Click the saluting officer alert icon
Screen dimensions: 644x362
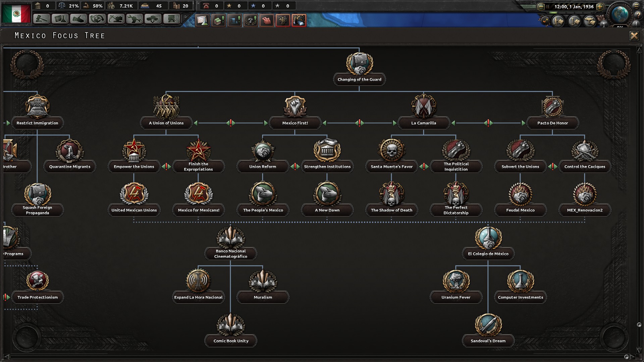pyautogui.click(x=283, y=20)
